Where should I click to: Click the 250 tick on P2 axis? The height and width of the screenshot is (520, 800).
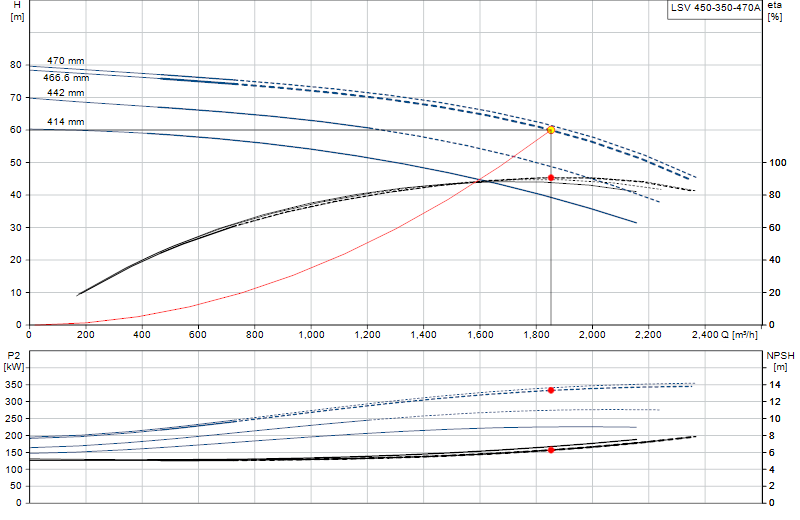(x=14, y=418)
